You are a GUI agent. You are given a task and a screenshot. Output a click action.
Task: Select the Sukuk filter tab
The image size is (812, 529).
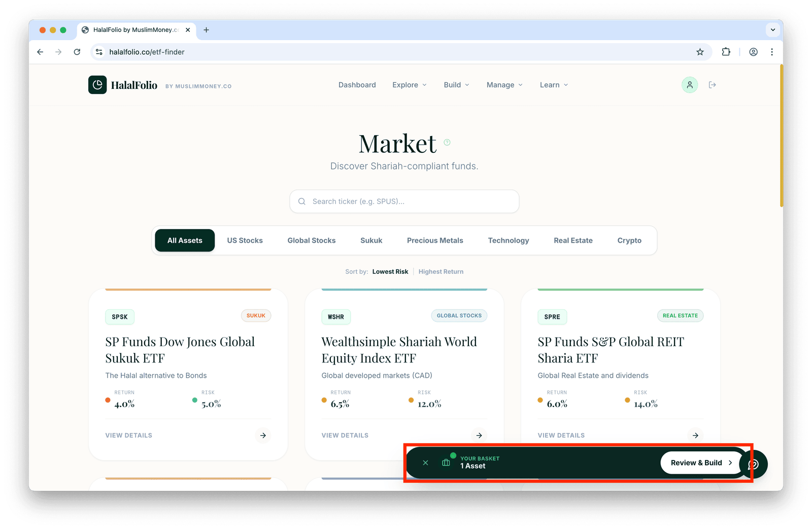[x=371, y=241]
